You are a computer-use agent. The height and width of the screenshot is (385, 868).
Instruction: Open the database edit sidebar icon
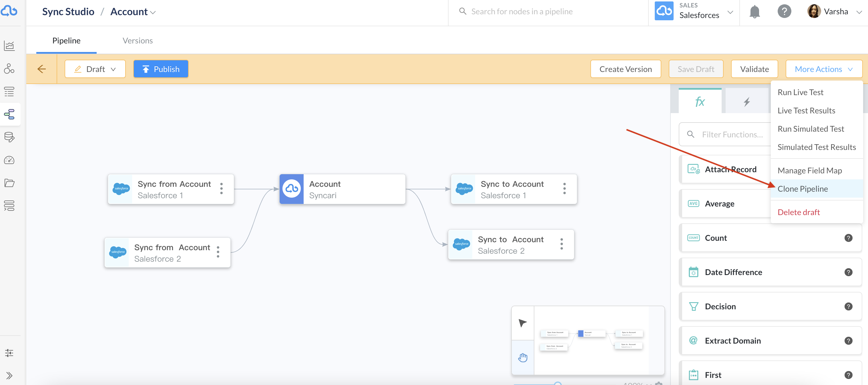click(9, 137)
